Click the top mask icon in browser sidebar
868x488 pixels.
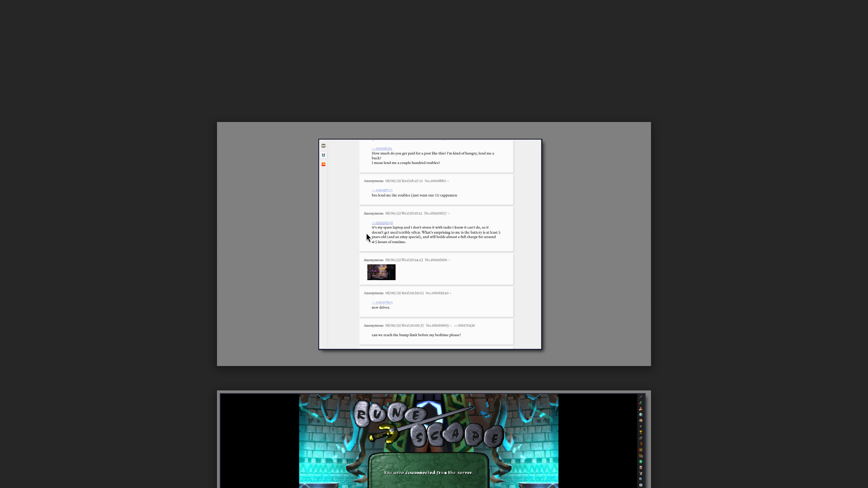tap(323, 146)
